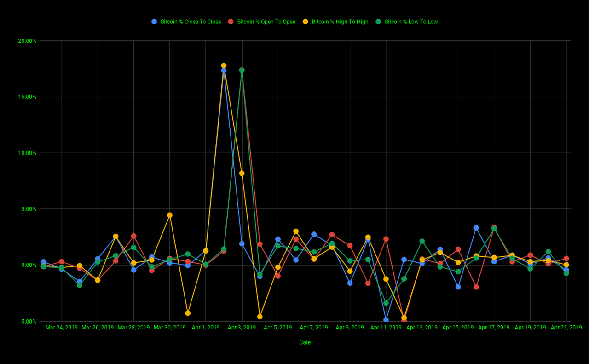589x364 pixels.
Task: Click the yellow peak data point on Apr 2
Action: pos(224,65)
